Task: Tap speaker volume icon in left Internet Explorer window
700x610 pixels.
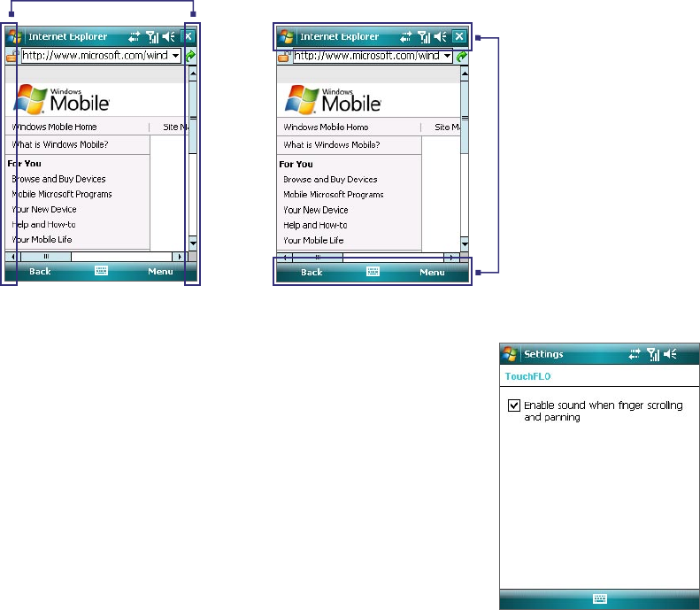Action: point(169,36)
